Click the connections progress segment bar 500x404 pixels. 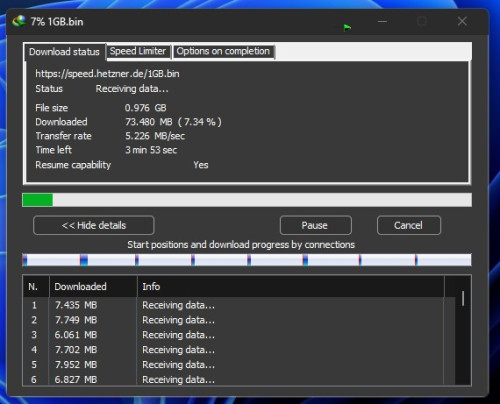pyautogui.click(x=247, y=260)
